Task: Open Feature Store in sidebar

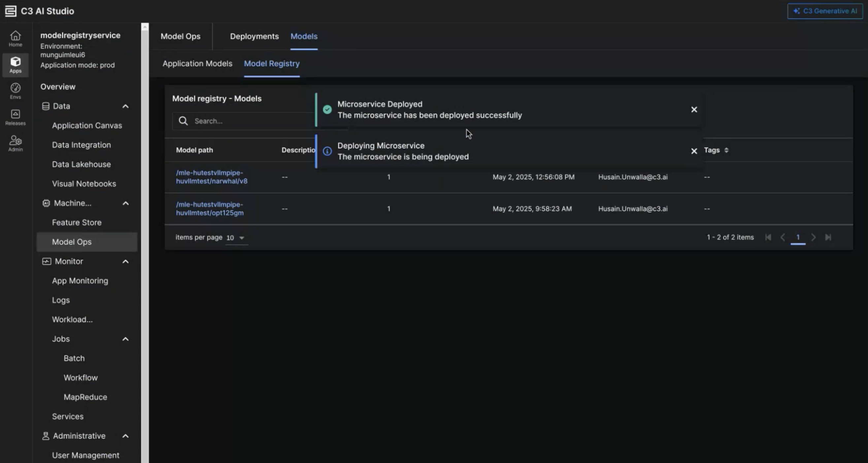Action: [x=77, y=223]
